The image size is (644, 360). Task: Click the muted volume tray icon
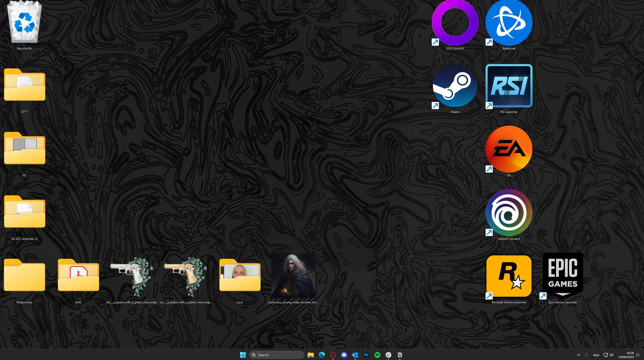click(x=612, y=355)
